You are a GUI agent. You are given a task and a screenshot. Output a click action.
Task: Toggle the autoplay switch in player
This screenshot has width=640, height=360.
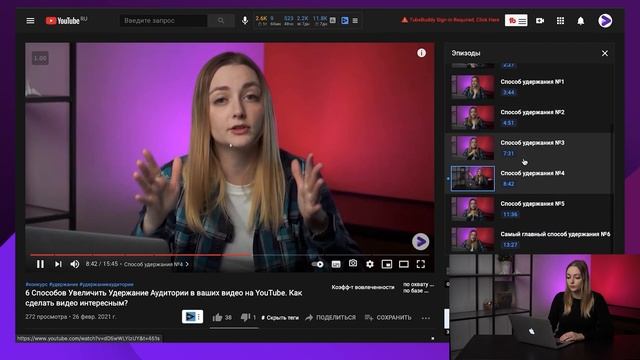pos(318,264)
